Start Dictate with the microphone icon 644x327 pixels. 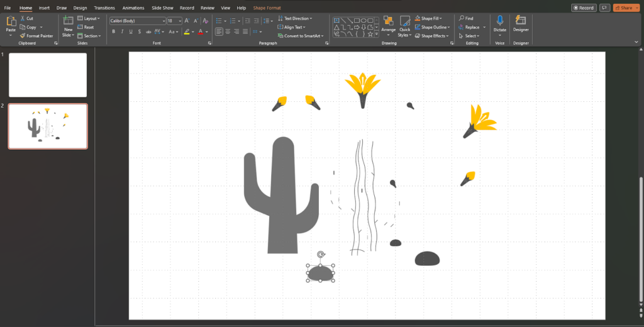point(500,21)
